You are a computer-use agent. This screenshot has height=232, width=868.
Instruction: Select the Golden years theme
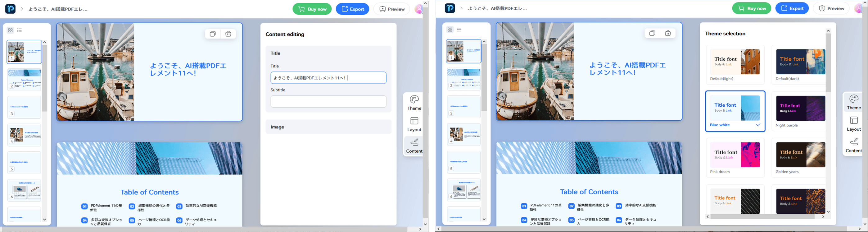(x=798, y=158)
